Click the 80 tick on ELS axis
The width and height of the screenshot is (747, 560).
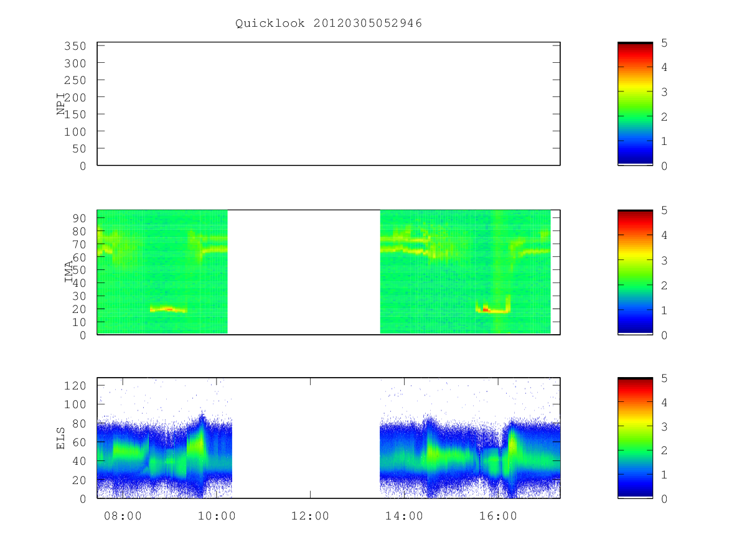coord(78,423)
